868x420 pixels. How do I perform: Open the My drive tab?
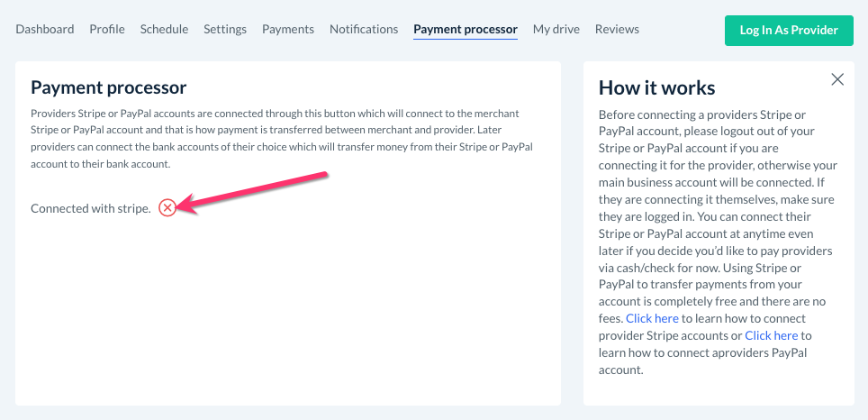tap(556, 29)
